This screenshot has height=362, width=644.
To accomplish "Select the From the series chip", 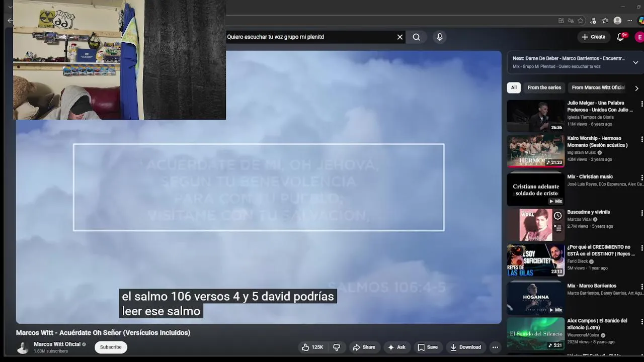I will 544,87.
